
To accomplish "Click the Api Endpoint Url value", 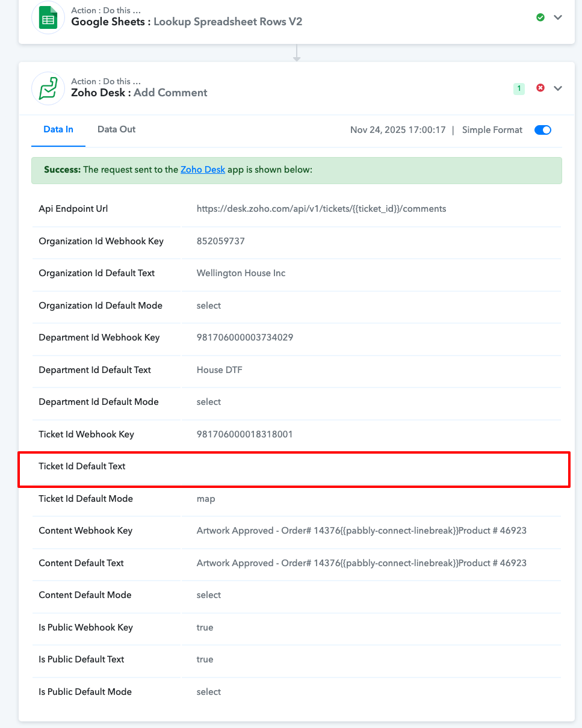I will [x=321, y=209].
